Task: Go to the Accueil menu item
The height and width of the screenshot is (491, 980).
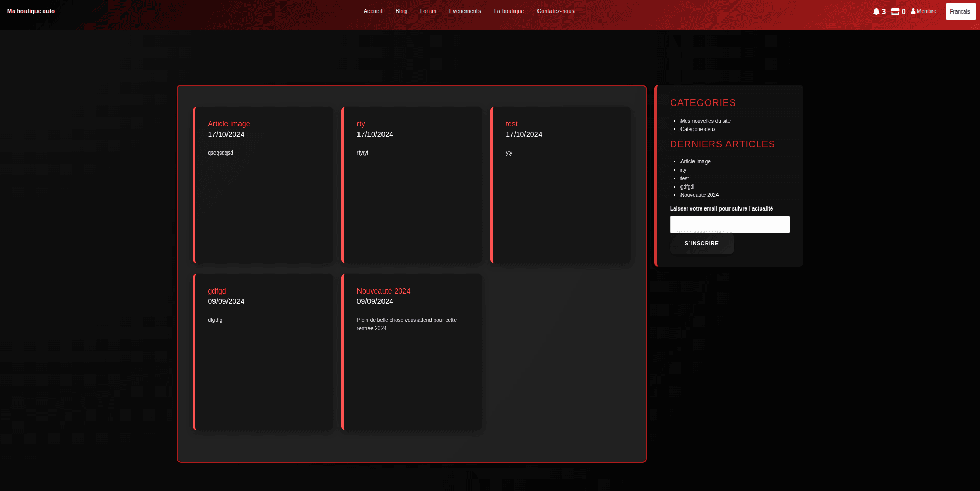Action: click(373, 11)
